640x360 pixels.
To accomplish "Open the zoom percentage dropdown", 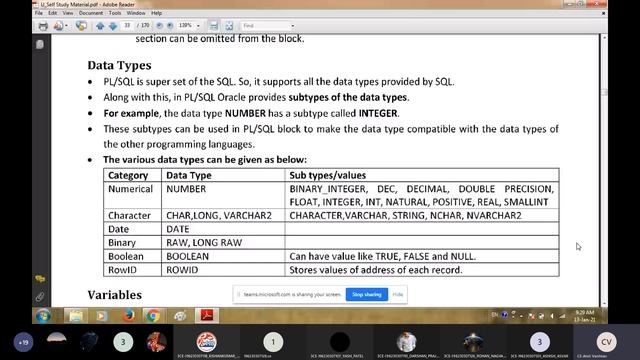I will 198,26.
